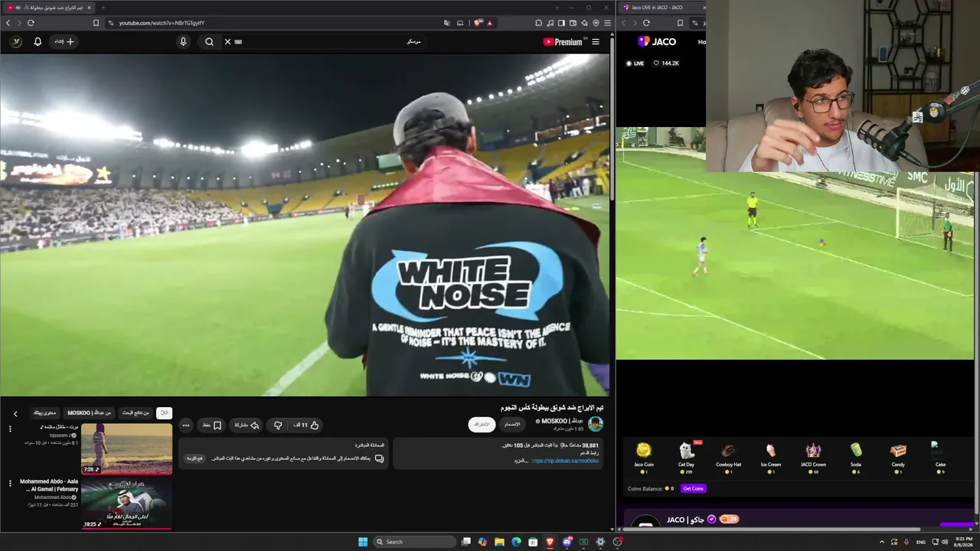Select the Cowboy Hat gift
The image size is (980, 551).
(x=728, y=458)
